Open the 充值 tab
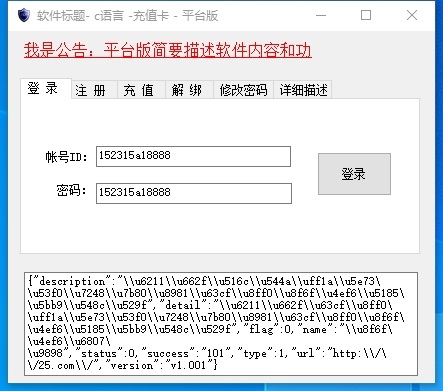The image size is (443, 391). pos(141,90)
